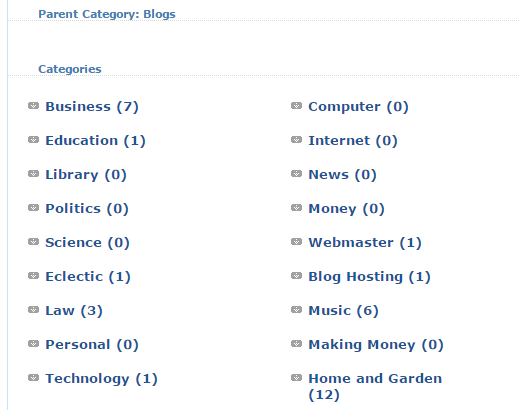The height and width of the screenshot is (410, 520).
Task: Open the Education (1) category link
Action: (95, 141)
